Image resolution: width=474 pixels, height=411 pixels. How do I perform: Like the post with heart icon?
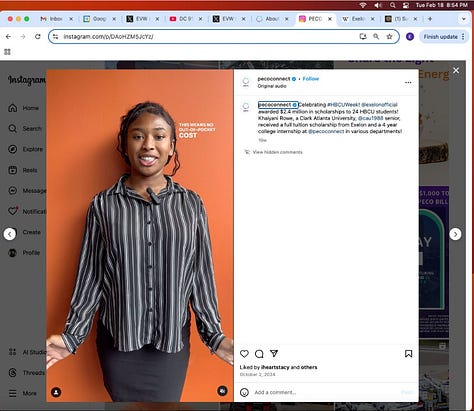pos(244,354)
